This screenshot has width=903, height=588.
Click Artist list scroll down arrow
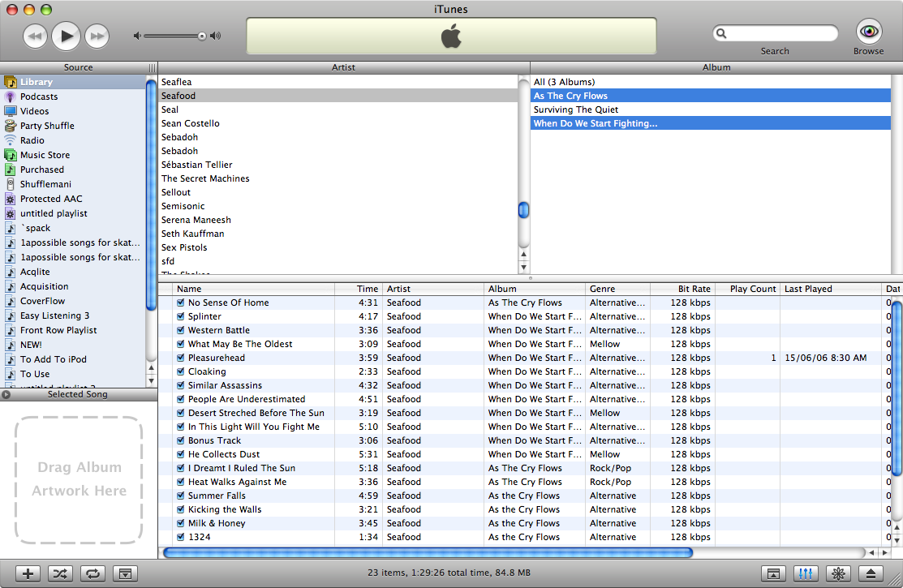click(x=523, y=267)
